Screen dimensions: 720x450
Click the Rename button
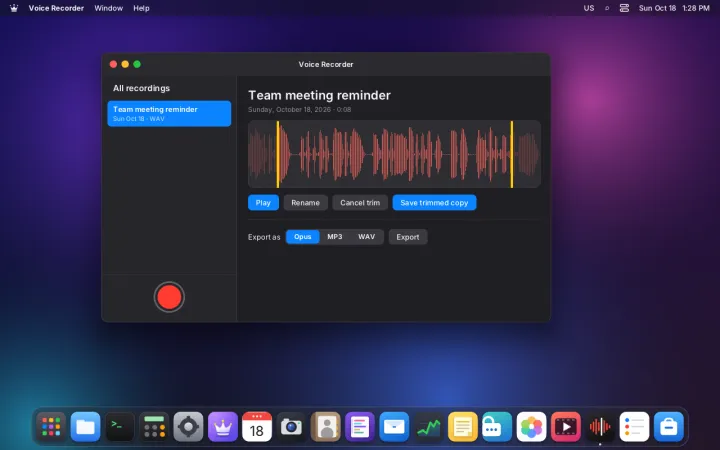coord(305,202)
